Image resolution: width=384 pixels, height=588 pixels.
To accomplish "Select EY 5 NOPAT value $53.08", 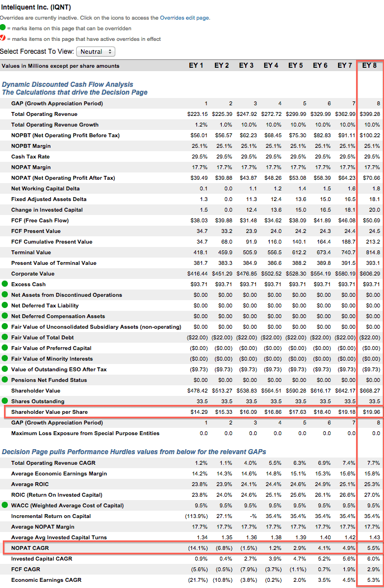I will 297,178.
